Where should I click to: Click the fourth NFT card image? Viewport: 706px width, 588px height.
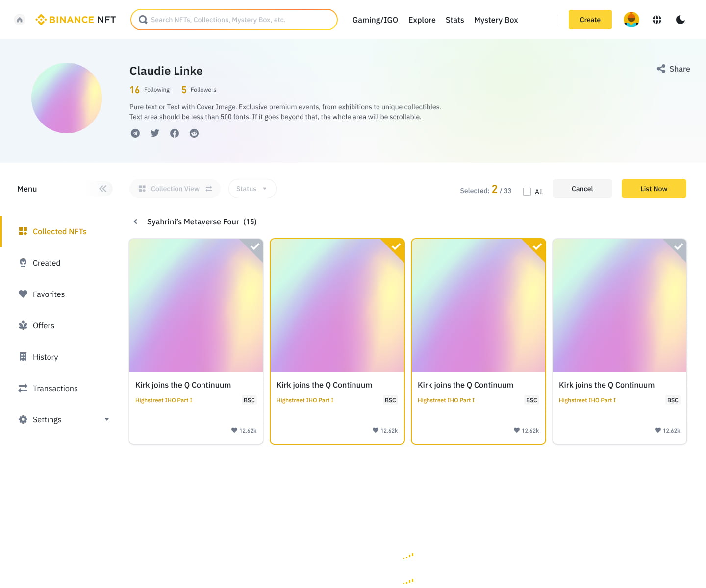620,306
